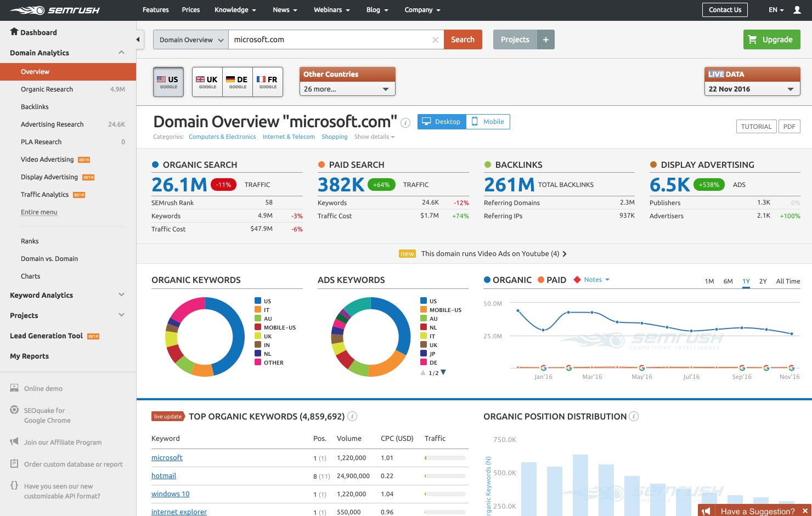Open the Domain Overview report type dropdown
Image resolution: width=812 pixels, height=516 pixels.
[191, 39]
